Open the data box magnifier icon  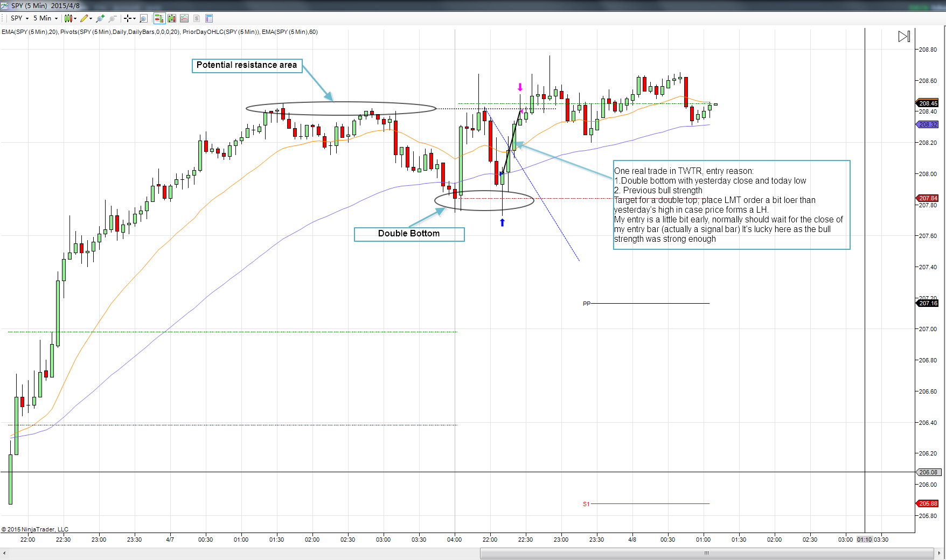point(143,18)
